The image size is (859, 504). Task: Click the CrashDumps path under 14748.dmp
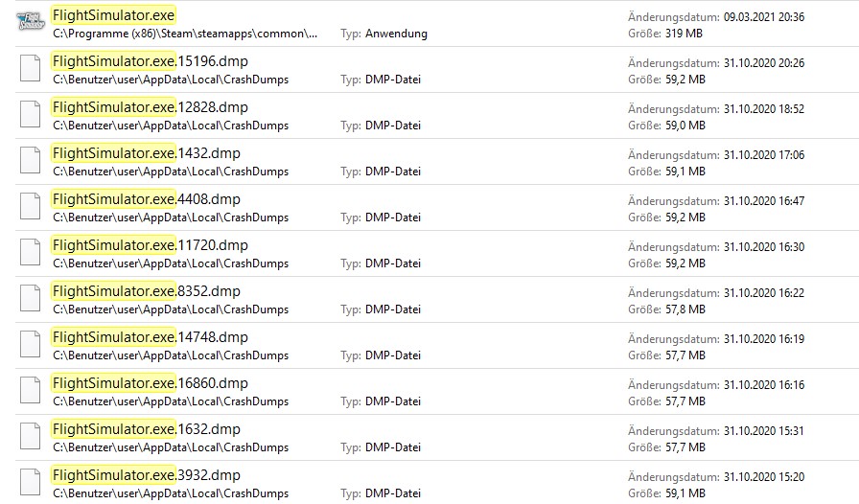[x=171, y=356]
